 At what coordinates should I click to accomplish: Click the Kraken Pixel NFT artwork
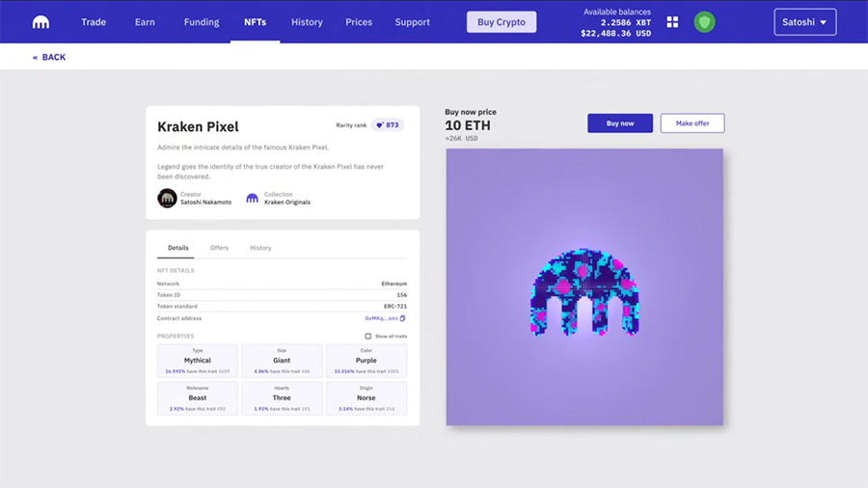584,286
